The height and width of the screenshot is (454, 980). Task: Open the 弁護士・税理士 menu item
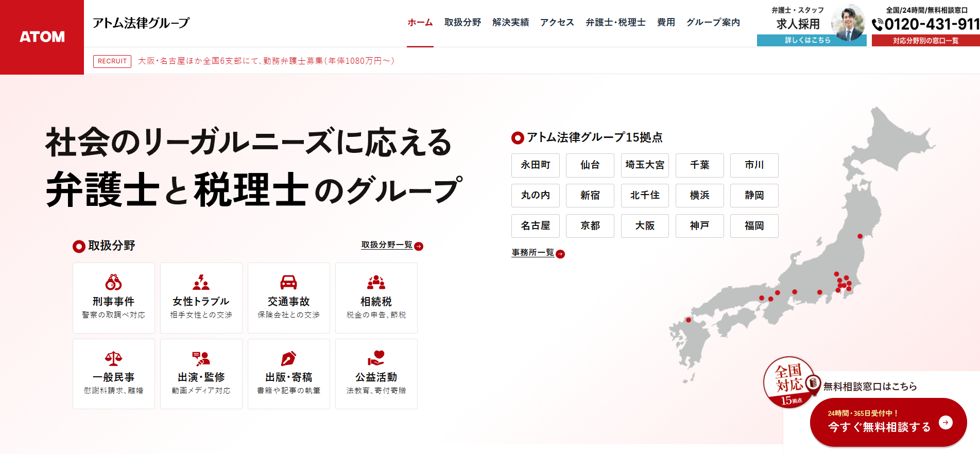(x=615, y=23)
